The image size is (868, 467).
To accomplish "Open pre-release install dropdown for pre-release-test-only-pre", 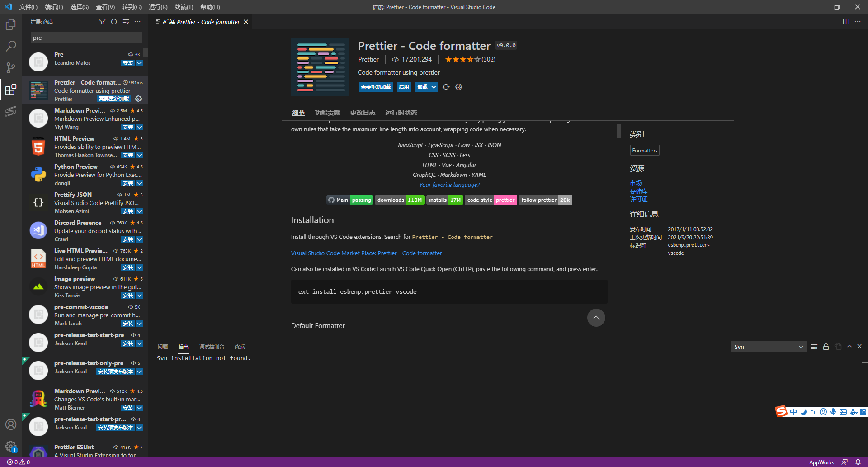I will (x=139, y=372).
